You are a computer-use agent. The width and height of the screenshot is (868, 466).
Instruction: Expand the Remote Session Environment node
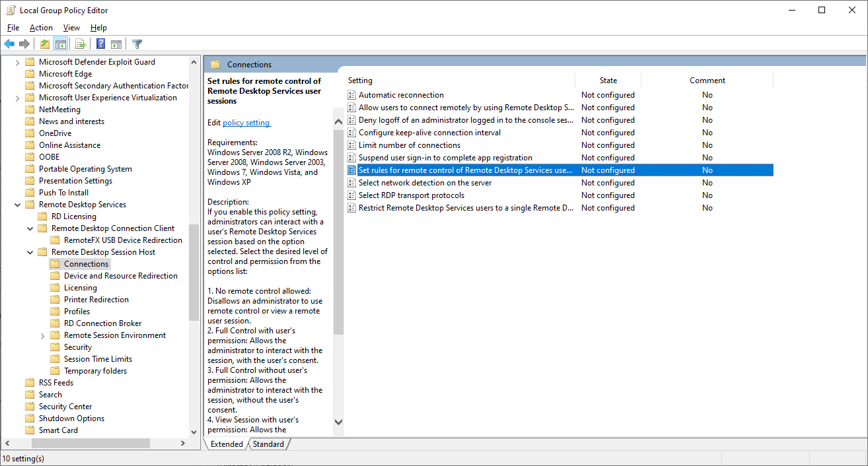(x=43, y=335)
